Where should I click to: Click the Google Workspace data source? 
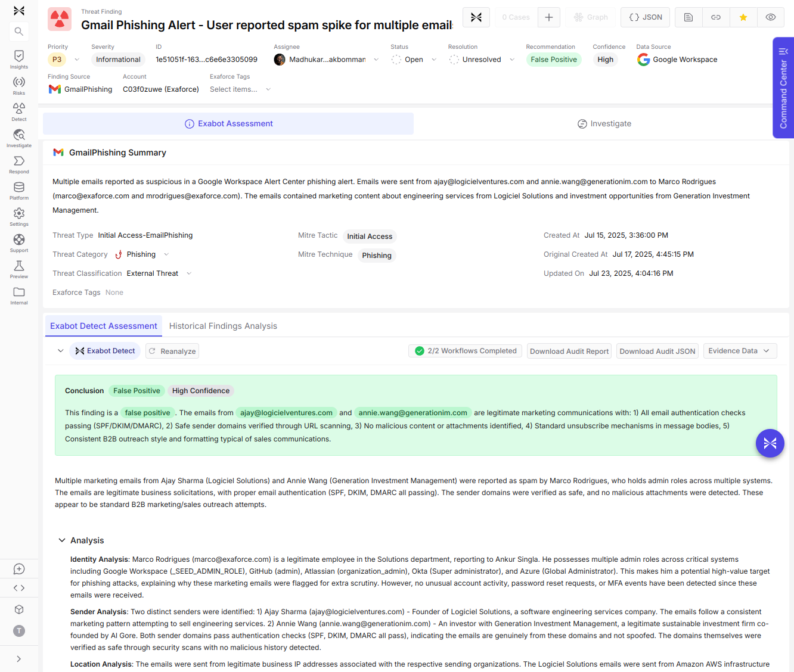click(x=677, y=60)
